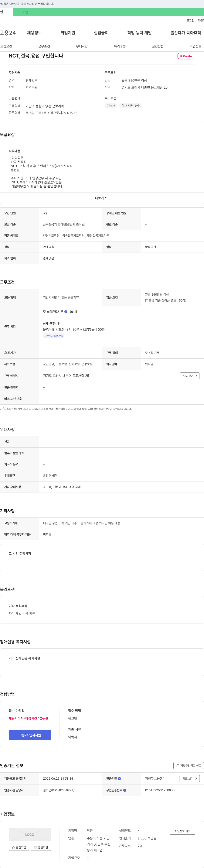Viewport: 204px width, 868px height.
Task: Click the 근무시간 협의가능 tag
Action: point(54,336)
